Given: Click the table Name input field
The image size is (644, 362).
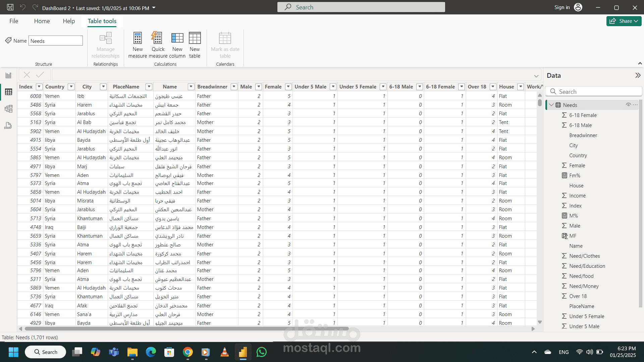Looking at the screenshot, I should 55,41.
